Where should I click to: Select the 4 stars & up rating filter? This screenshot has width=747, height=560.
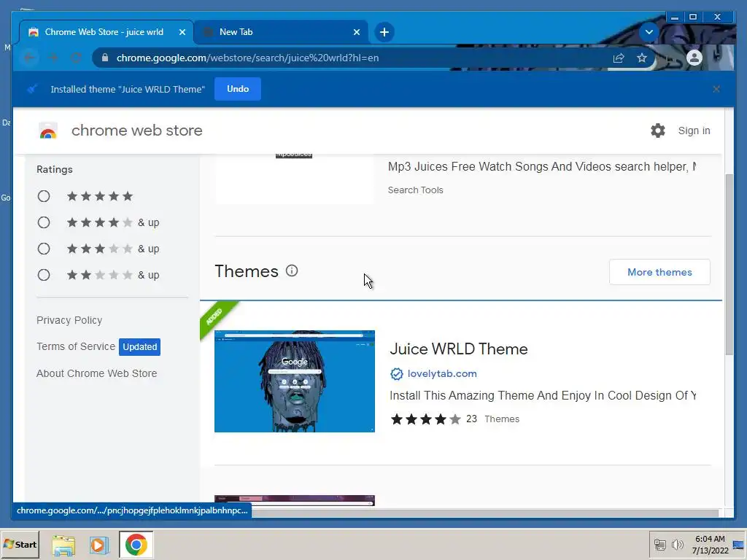(x=44, y=222)
